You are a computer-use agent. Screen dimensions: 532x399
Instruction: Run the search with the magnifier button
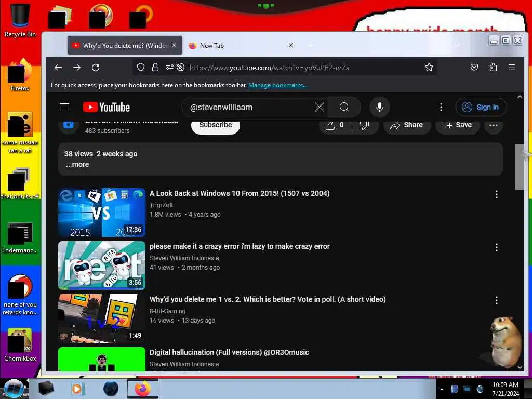[x=344, y=107]
